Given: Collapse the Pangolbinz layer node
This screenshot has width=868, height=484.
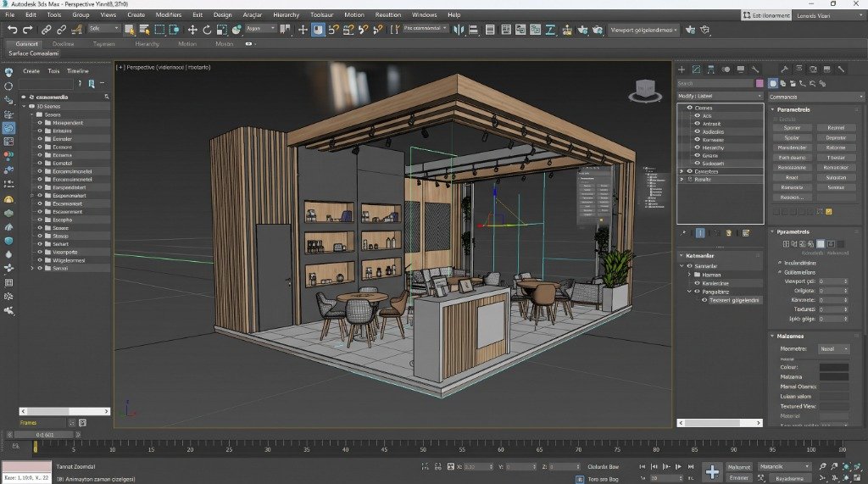Looking at the screenshot, I should click(x=690, y=292).
